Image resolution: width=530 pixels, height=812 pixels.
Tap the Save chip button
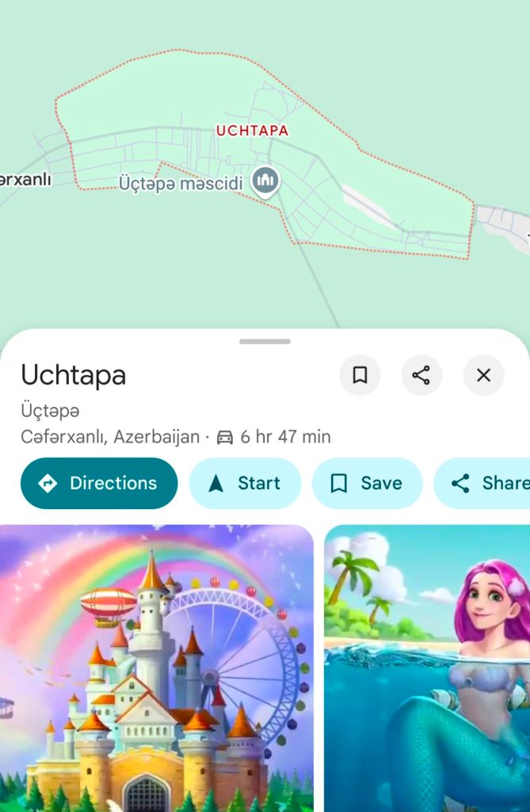click(367, 483)
